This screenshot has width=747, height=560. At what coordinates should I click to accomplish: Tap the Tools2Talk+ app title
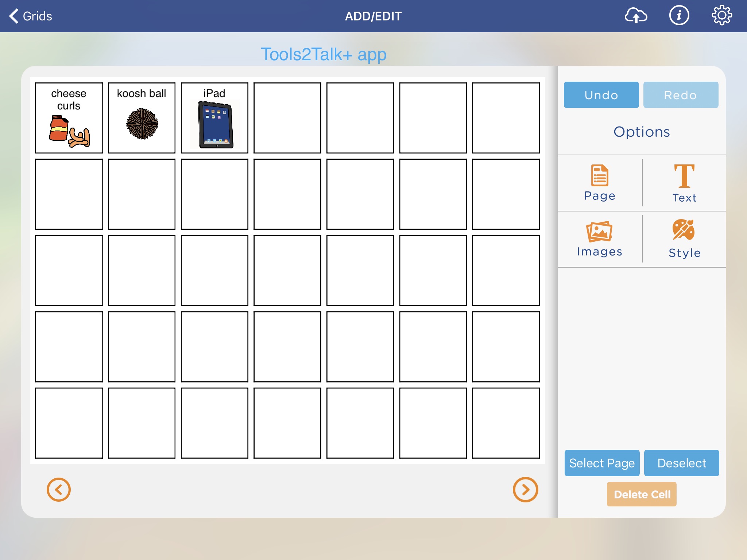click(x=324, y=54)
